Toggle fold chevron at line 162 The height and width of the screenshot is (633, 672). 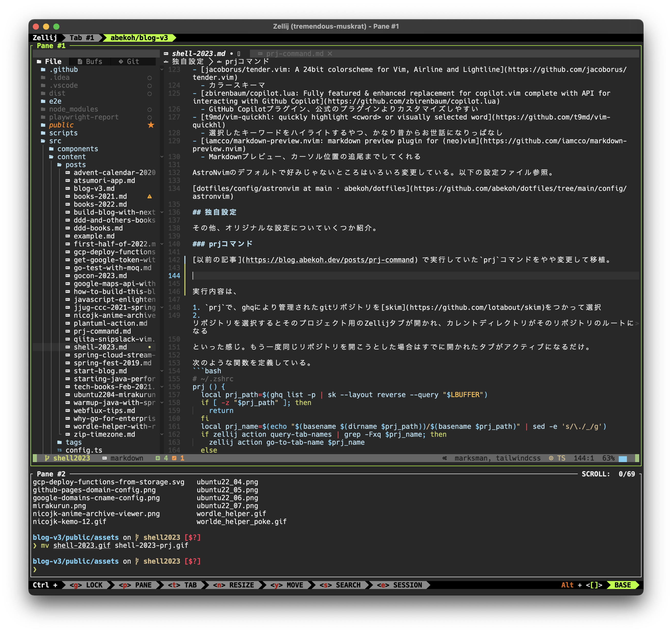162,434
